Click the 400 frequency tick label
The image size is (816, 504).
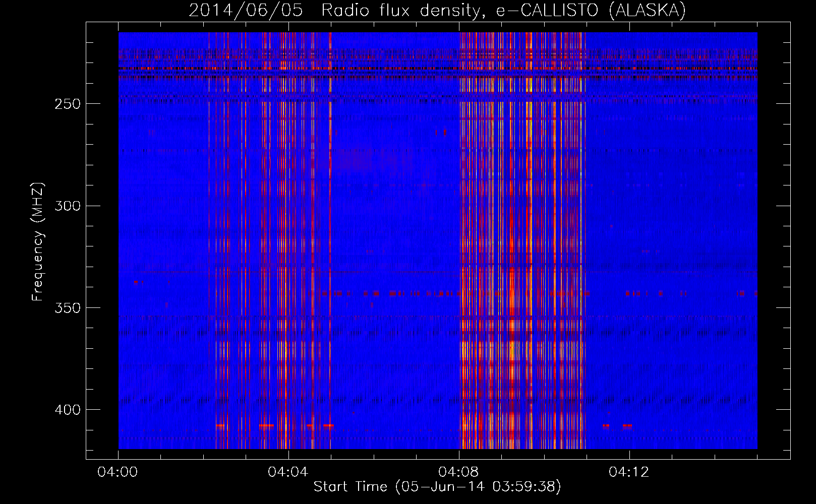[x=68, y=410]
